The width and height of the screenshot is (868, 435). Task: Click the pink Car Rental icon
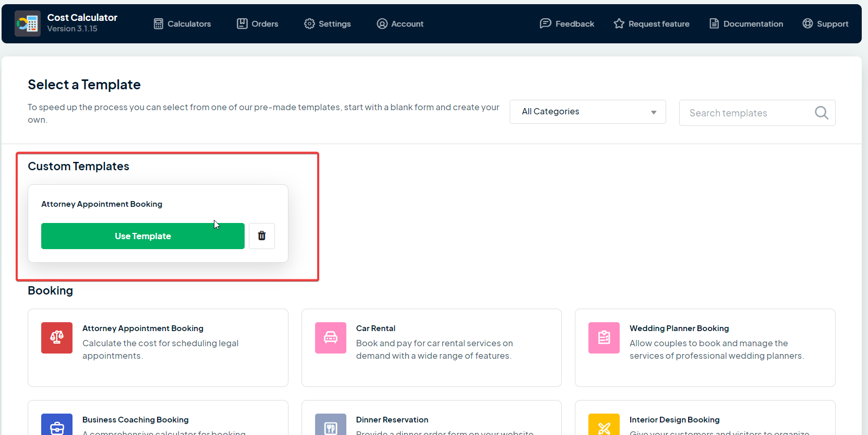[331, 338]
